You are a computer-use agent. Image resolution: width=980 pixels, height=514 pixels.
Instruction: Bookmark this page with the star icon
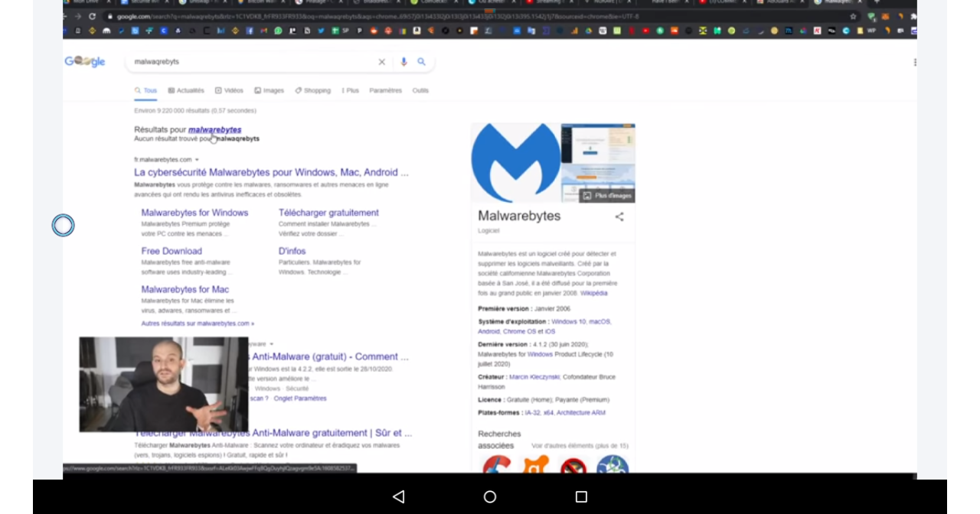pyautogui.click(x=853, y=16)
